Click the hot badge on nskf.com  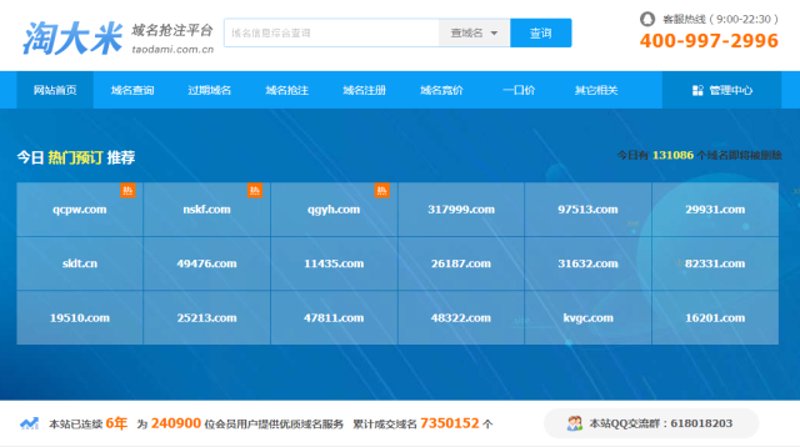point(255,190)
